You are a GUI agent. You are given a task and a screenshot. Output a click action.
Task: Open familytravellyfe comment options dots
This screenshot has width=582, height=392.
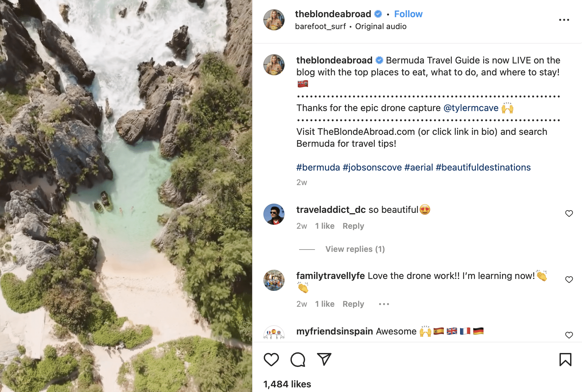[384, 304]
